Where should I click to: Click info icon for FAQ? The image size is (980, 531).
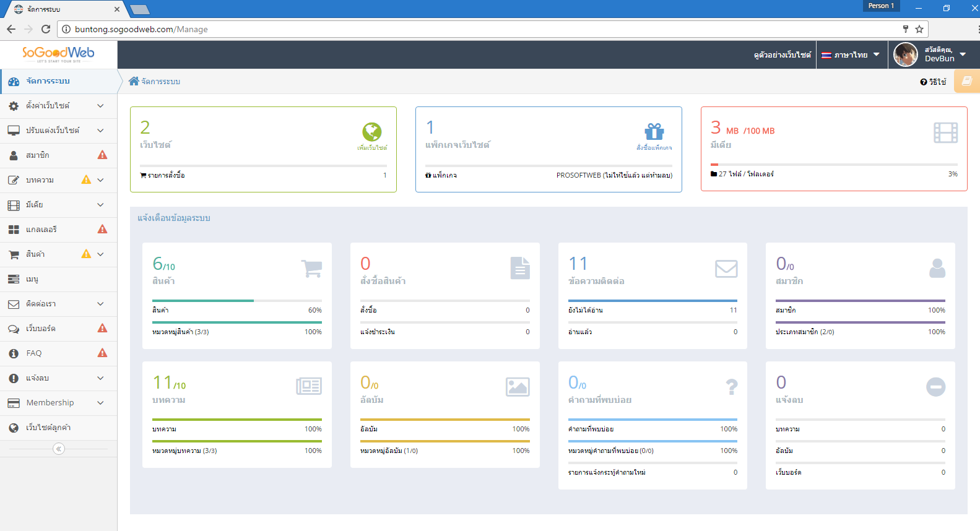click(x=14, y=353)
